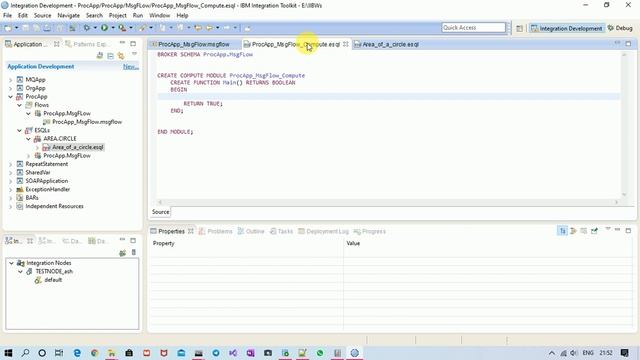Click the Debug gear toolbar icon
Image resolution: width=640 pixels, height=360 pixels.
(87, 28)
